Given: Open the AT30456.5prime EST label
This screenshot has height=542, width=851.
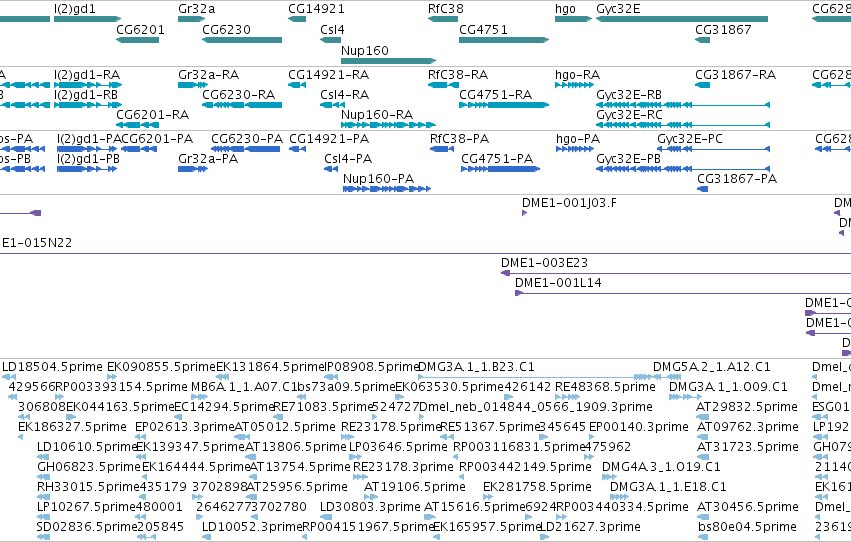Looking at the screenshot, I should 747,507.
